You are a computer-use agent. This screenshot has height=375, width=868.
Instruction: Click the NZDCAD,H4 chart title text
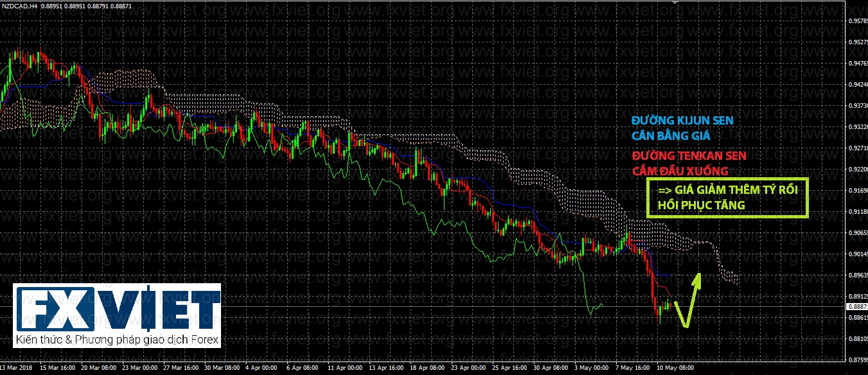[20, 6]
